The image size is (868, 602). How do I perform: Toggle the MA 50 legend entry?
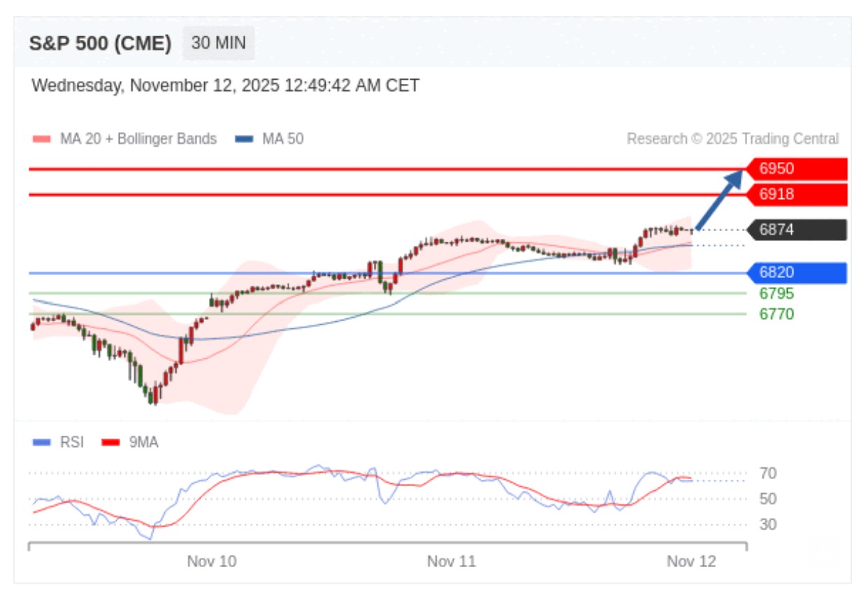[270, 139]
